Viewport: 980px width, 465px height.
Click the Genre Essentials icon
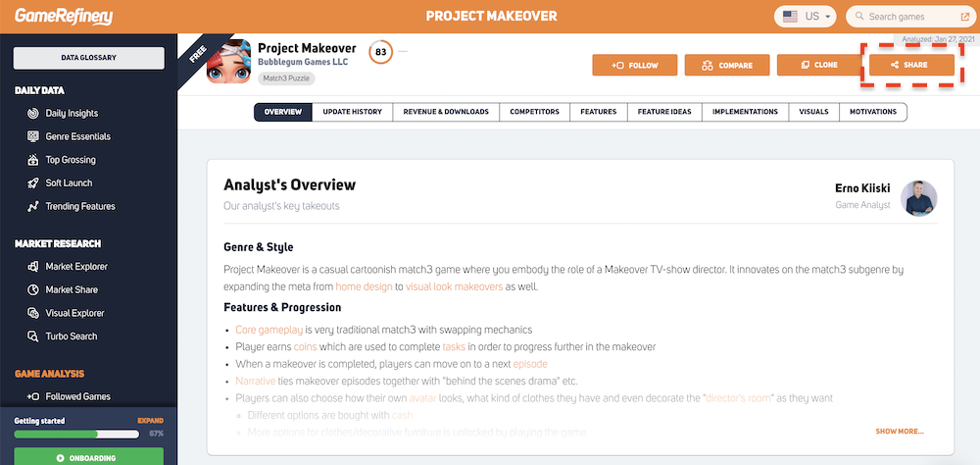click(33, 136)
